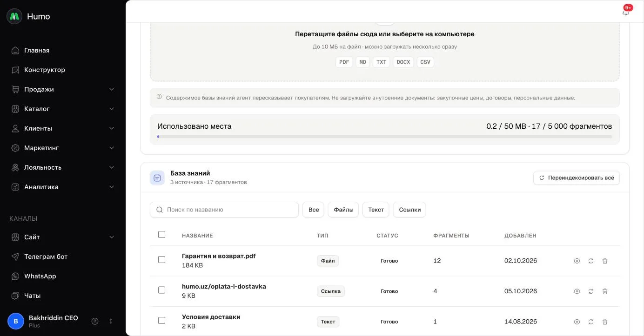Viewport: 644px width, 336px height.
Task: Tick the select-all checkbox in table header
Action: point(161,235)
